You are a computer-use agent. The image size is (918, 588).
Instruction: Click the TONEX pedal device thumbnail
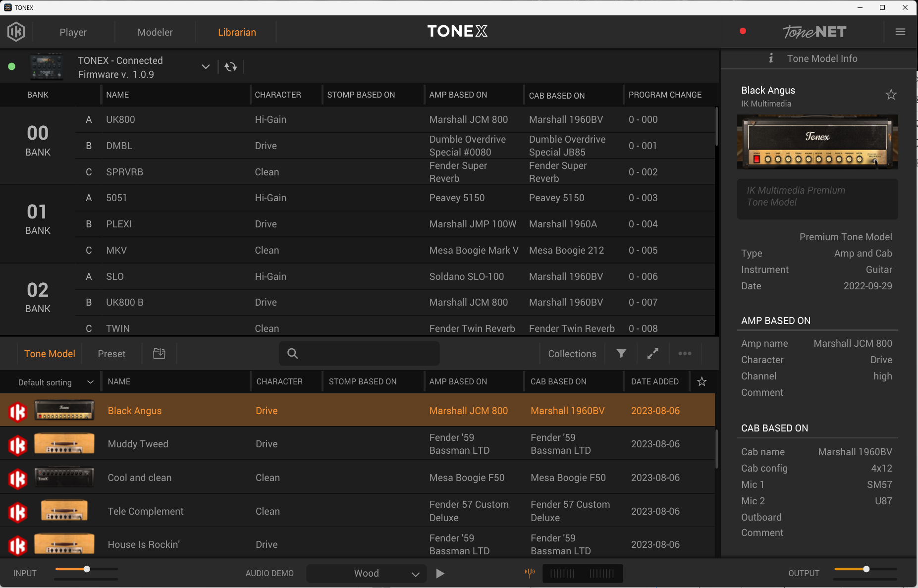click(47, 66)
